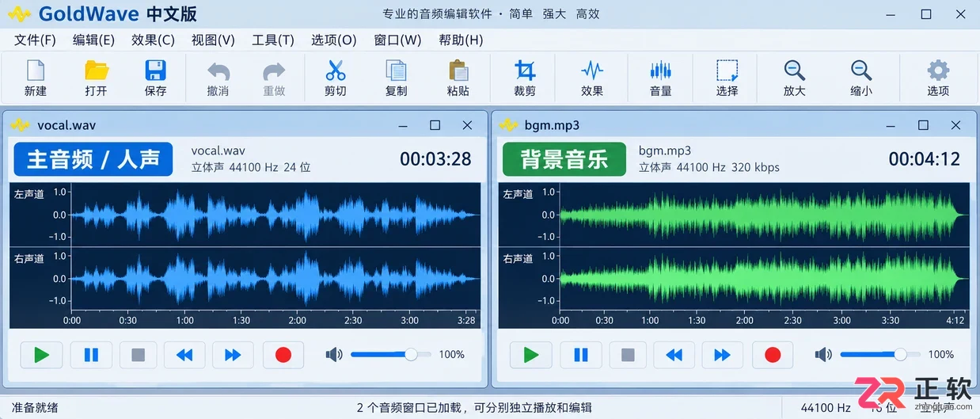Zoom out with the 缩小 magnifier
Viewport: 980px width, 419px height.
coord(860,70)
